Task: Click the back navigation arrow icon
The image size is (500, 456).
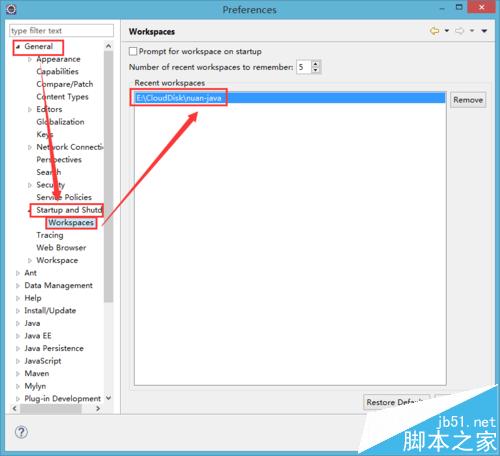Action: click(434, 31)
